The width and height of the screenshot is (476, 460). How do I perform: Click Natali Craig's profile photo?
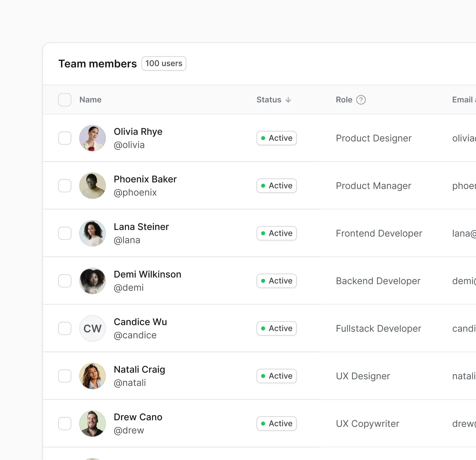coord(93,376)
